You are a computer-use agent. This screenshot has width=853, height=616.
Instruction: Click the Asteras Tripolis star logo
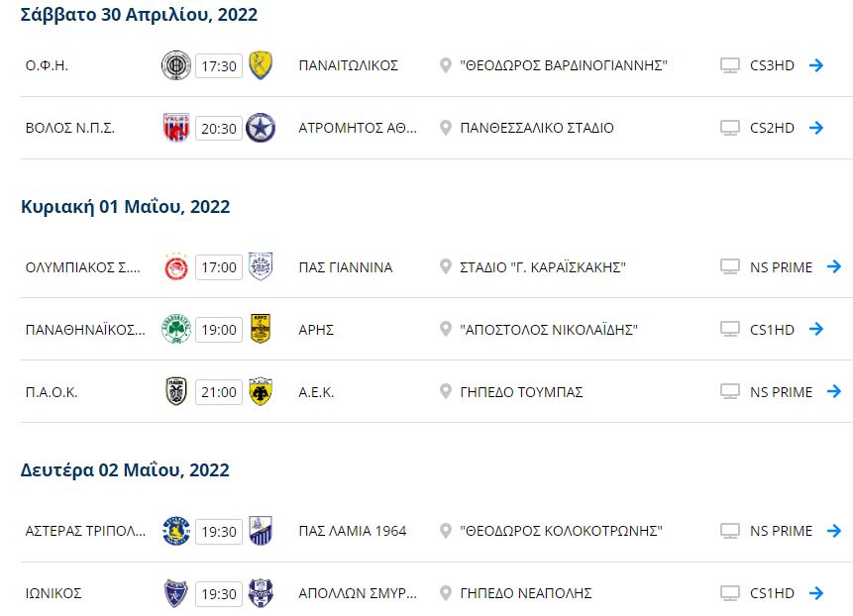pyautogui.click(x=175, y=531)
